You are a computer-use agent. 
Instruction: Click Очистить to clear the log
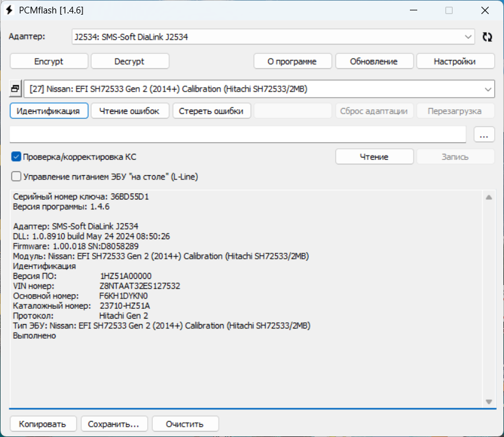tap(185, 424)
